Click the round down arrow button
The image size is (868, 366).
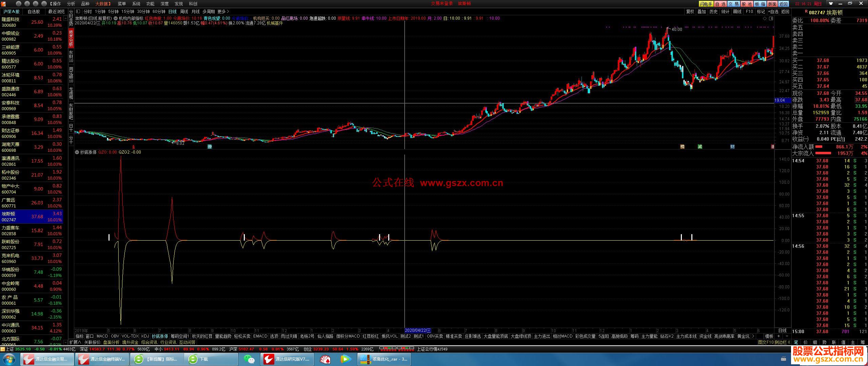click(44, 4)
